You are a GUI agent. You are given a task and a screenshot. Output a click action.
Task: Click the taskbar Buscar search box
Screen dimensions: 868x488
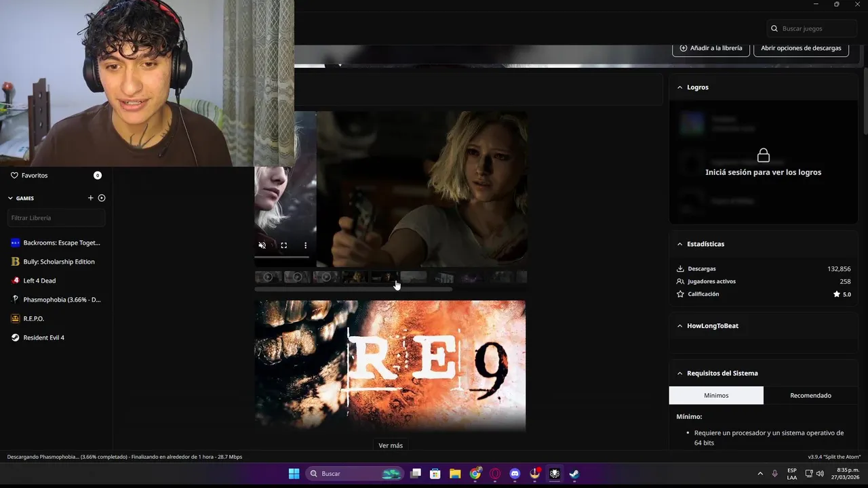pos(355,474)
